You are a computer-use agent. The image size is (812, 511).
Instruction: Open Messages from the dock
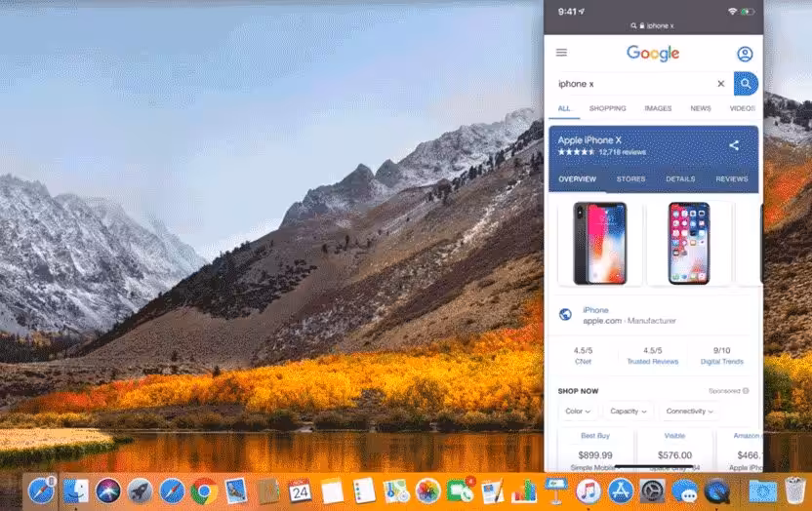684,491
